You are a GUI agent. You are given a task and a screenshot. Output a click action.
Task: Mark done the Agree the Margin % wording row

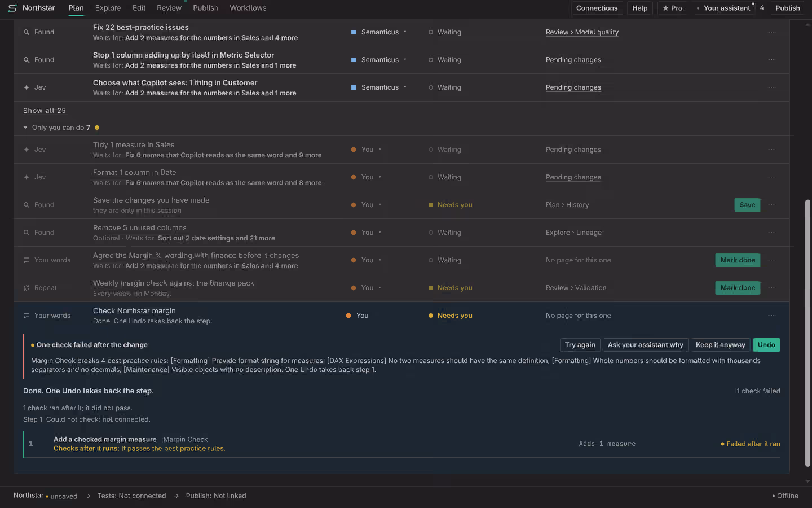(738, 260)
